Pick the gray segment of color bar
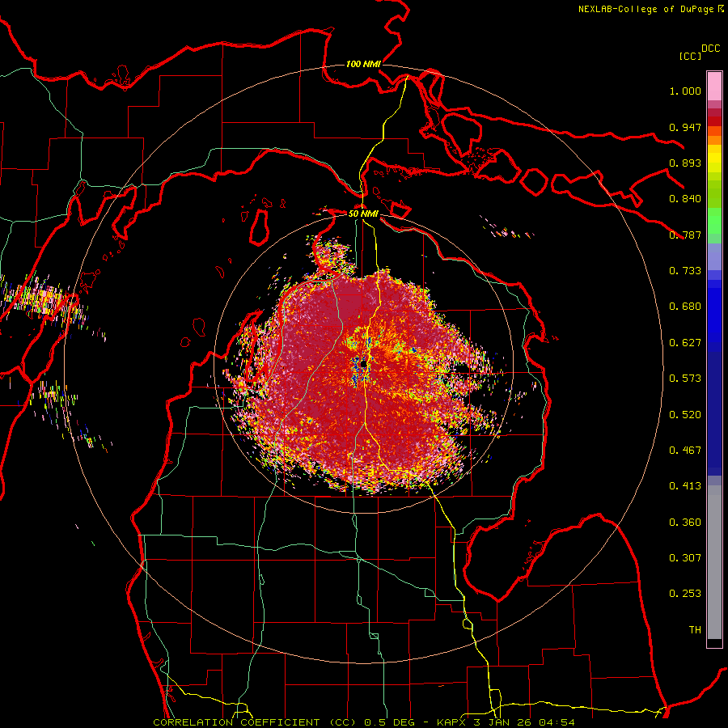This screenshot has width=728, height=728. coord(714,562)
